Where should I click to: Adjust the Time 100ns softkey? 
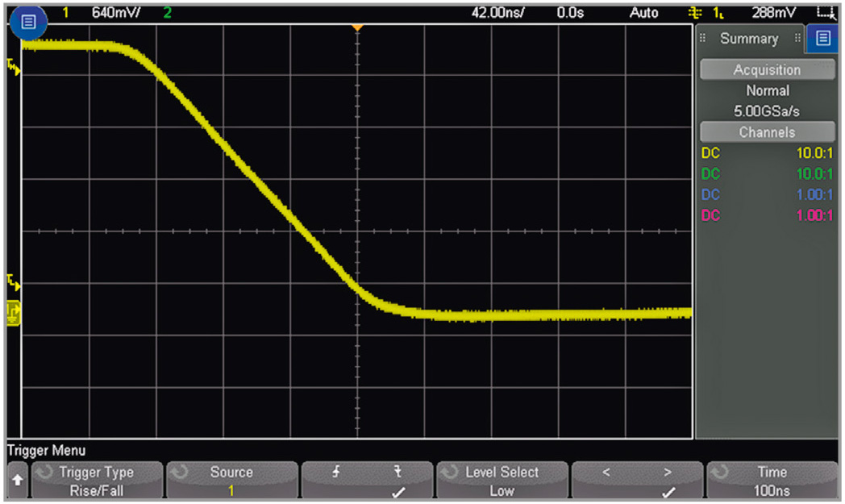(x=772, y=481)
